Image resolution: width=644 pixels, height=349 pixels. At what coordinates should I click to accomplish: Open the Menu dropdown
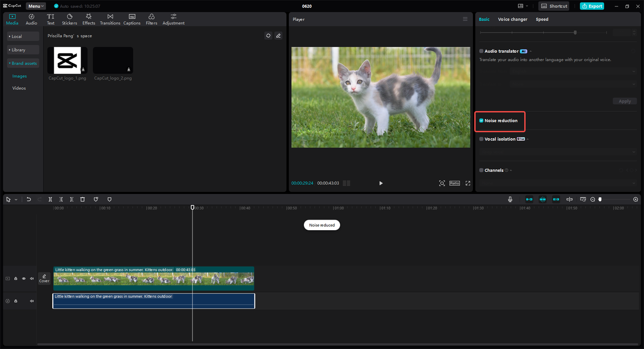click(x=36, y=6)
